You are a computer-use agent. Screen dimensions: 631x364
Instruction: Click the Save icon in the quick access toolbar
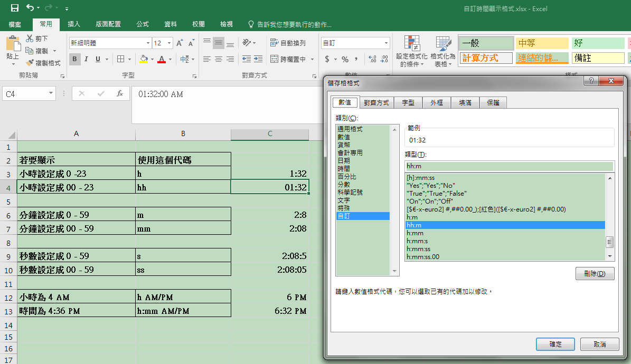14,8
